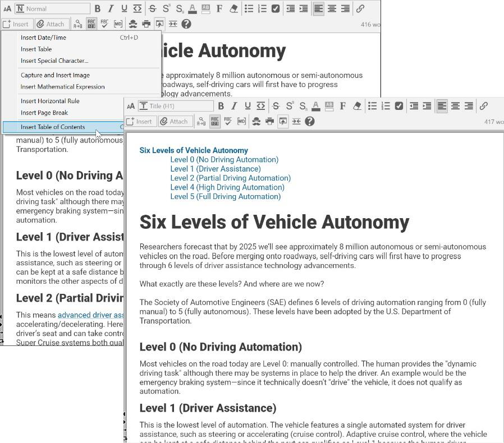504x443 pixels.
Task: Click the find and replace icon in back window
Action: pos(77,24)
